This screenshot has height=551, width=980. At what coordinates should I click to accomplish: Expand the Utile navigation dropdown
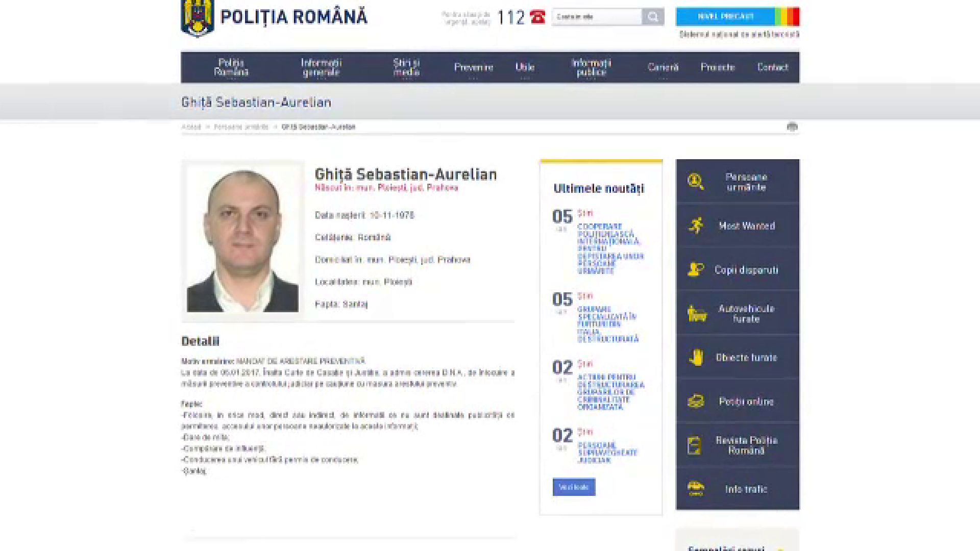point(526,67)
